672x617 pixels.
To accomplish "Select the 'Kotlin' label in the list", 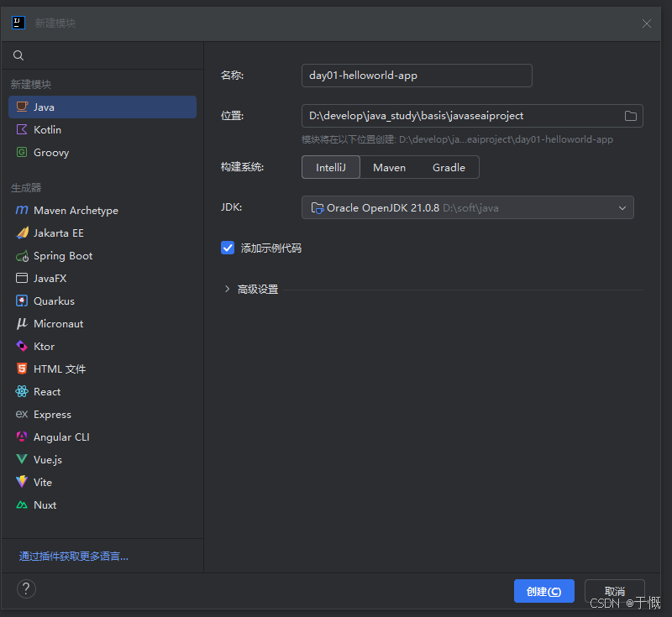I will pyautogui.click(x=48, y=129).
